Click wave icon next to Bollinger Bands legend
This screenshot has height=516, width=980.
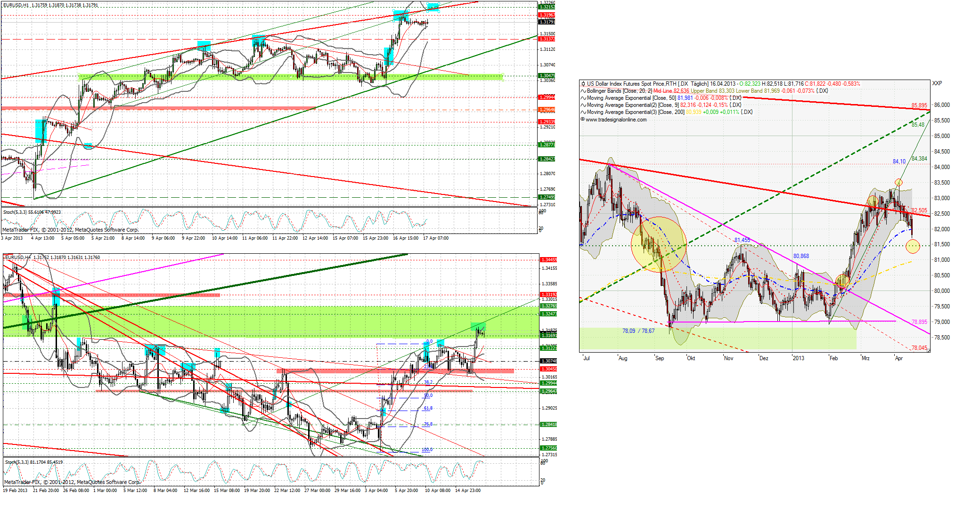click(x=583, y=91)
